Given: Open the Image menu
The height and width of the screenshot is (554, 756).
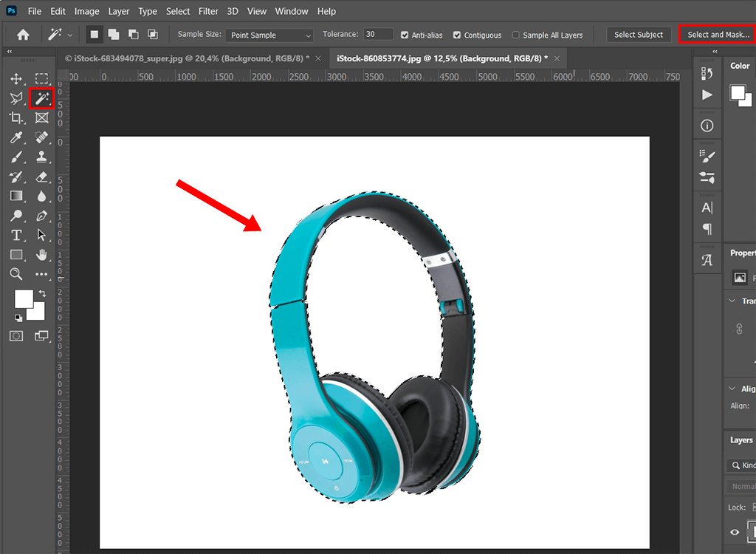Looking at the screenshot, I should point(87,11).
